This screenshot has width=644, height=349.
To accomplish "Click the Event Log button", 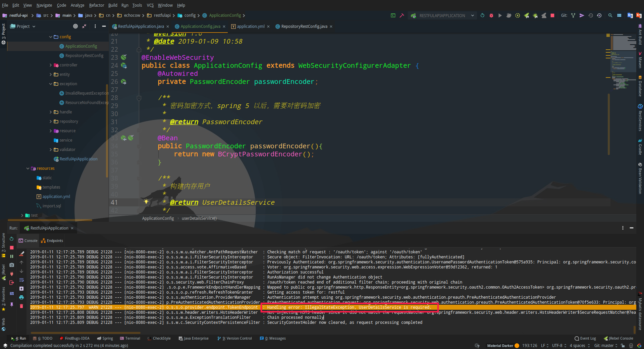I will pyautogui.click(x=585, y=338).
